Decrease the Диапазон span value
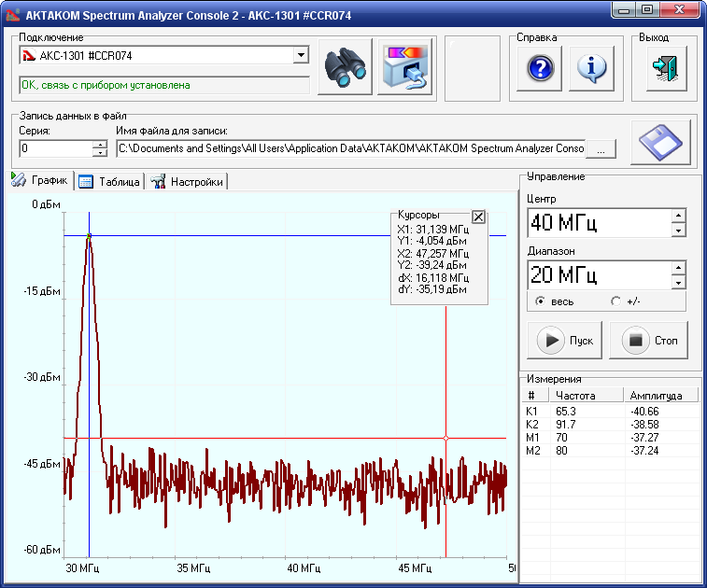Viewport: 707px width, 588px height. [678, 283]
